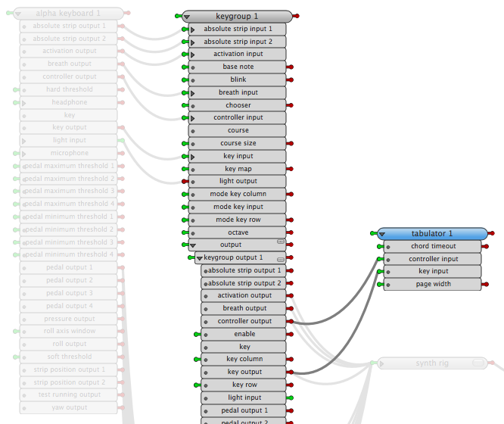The height and width of the screenshot is (424, 504).
Task: Select the page width row in tabulator 1
Action: pos(432,285)
